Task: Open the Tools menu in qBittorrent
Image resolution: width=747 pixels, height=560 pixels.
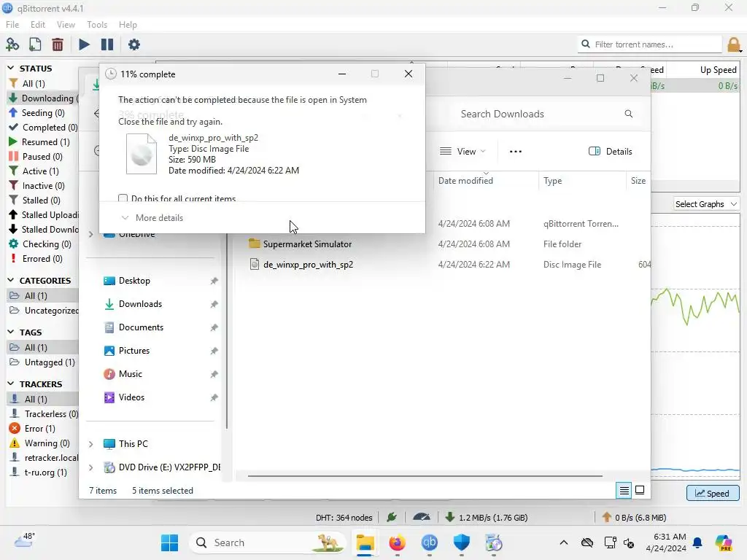Action: tap(97, 24)
